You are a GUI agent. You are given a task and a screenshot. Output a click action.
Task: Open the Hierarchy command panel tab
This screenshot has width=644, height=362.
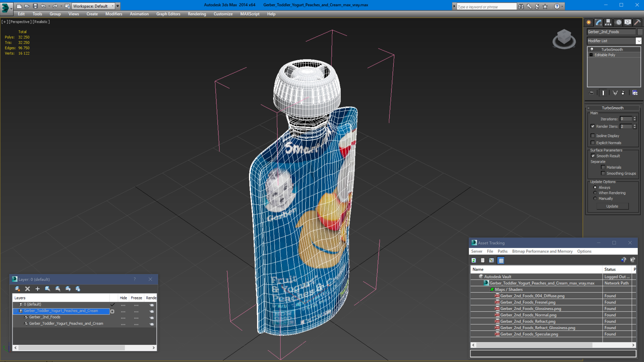pos(608,23)
